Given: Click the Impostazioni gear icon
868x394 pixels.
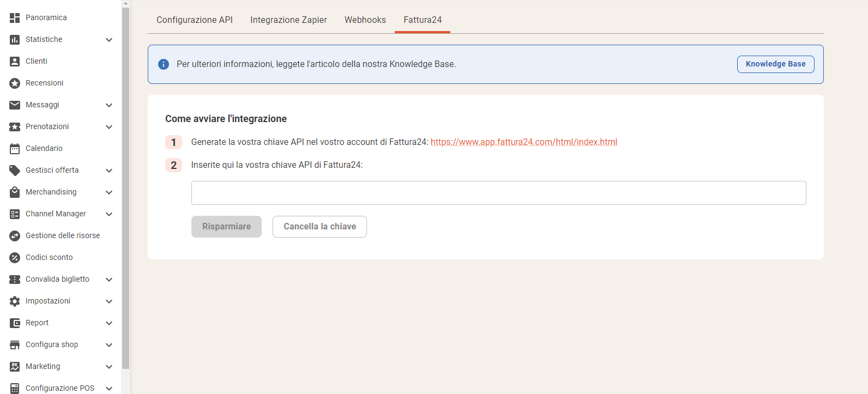Looking at the screenshot, I should (15, 301).
